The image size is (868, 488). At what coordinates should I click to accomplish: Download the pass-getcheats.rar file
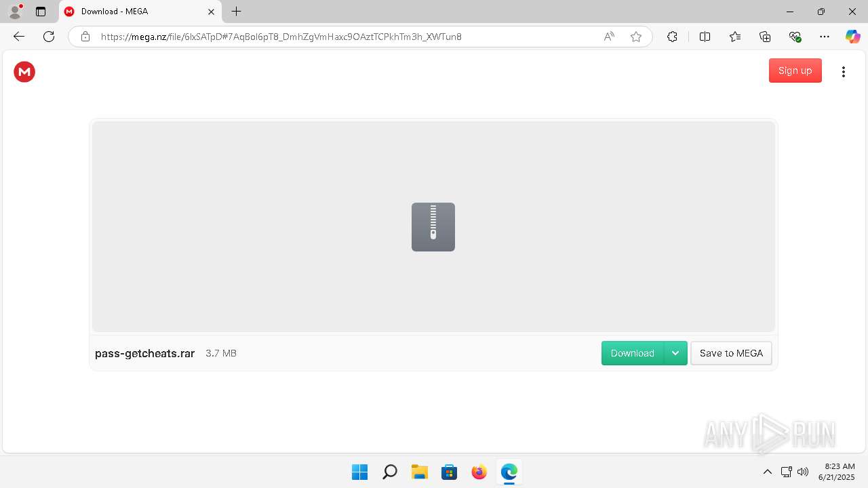point(632,353)
